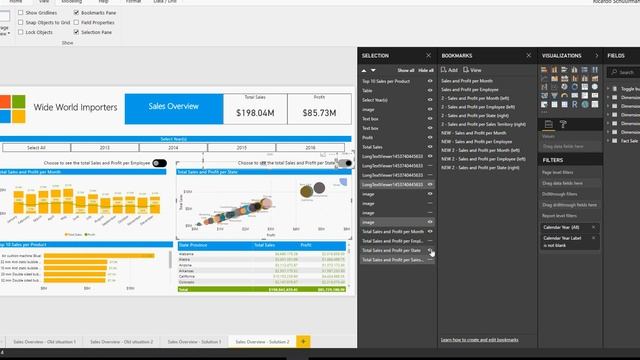Viewport: 640px width, 360px height.
Task: Open Sales Overview - Old situation 2 page
Action: pyautogui.click(x=122, y=342)
